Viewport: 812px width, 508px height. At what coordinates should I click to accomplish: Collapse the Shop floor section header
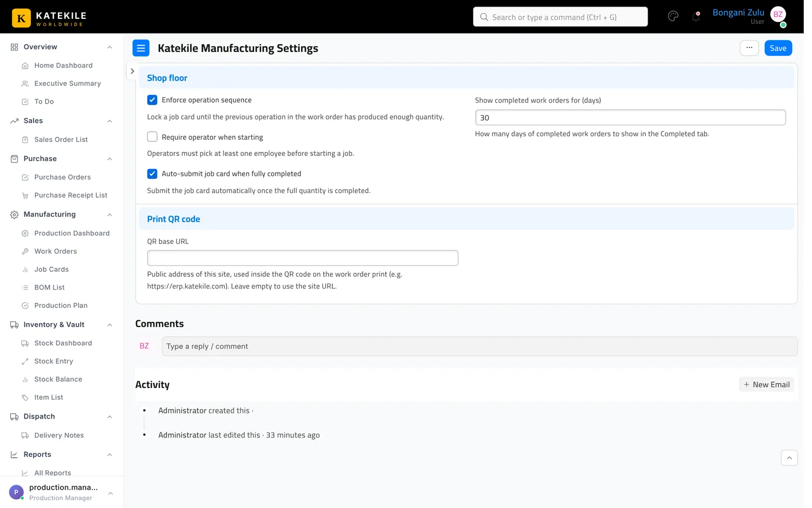466,78
